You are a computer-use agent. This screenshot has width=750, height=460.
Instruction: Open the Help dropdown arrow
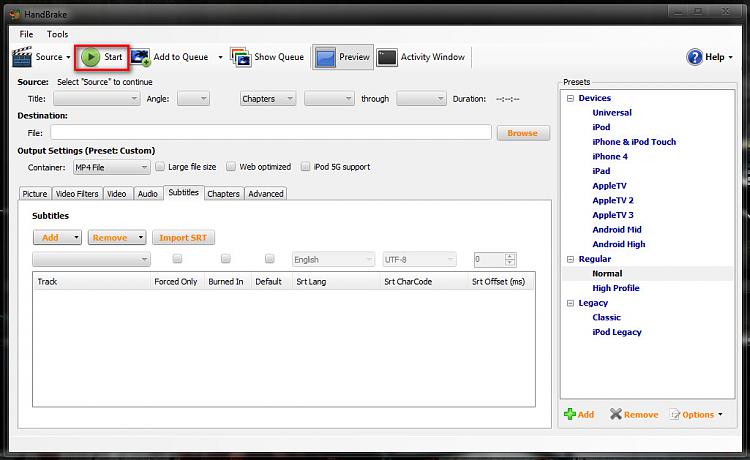(x=730, y=57)
